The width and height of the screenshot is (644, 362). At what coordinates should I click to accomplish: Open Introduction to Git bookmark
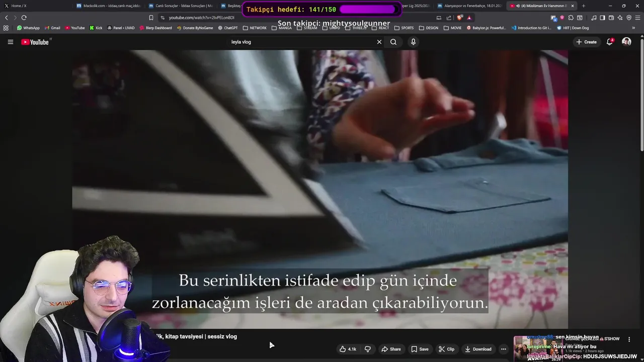tap(531, 28)
